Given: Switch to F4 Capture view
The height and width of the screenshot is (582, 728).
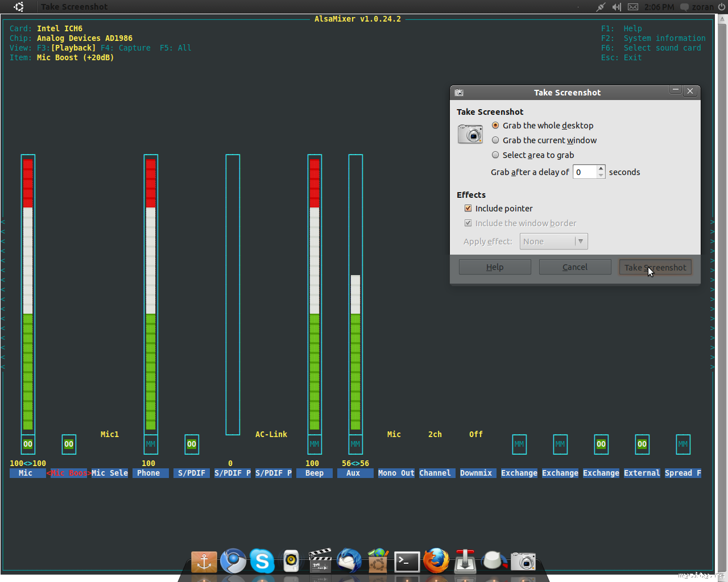Looking at the screenshot, I should 126,48.
